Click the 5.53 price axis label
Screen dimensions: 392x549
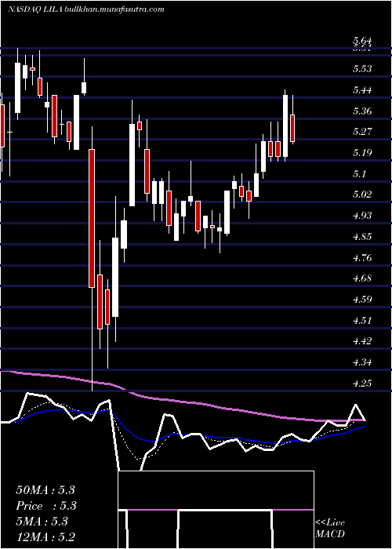click(362, 69)
